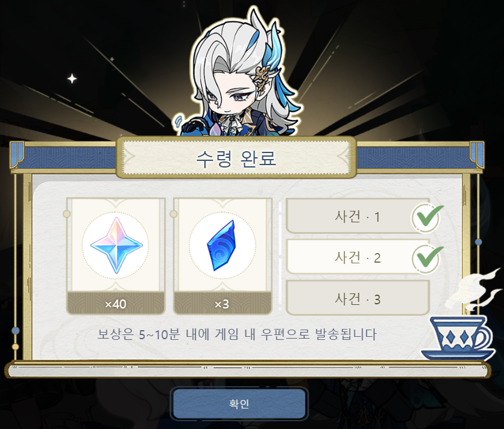Screen dimensions: 504x429
Task: Click the white sparkle star in background
Action: (72, 78)
